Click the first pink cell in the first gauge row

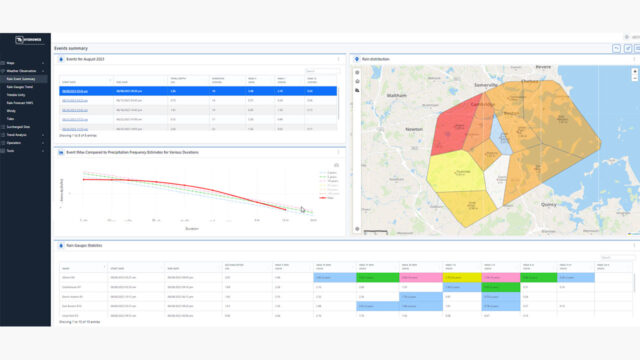click(x=420, y=278)
